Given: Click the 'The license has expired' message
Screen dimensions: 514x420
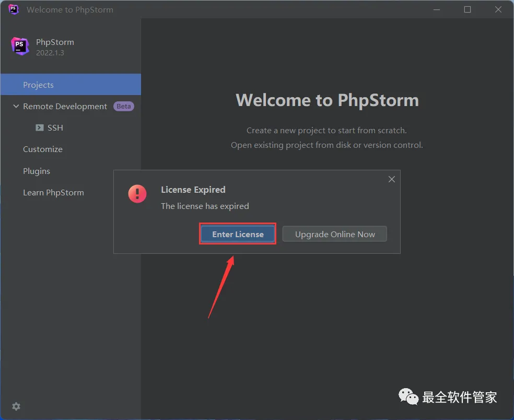Looking at the screenshot, I should (x=205, y=206).
